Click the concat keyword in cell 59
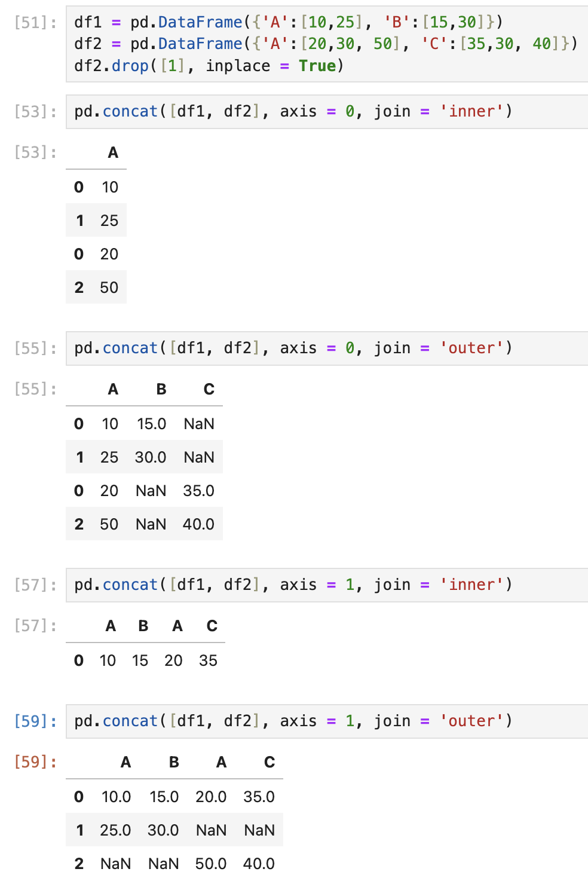 pyautogui.click(x=130, y=721)
